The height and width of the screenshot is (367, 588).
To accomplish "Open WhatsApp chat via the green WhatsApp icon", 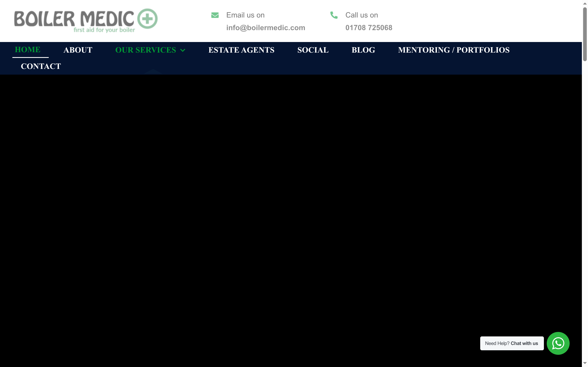I will point(558,343).
